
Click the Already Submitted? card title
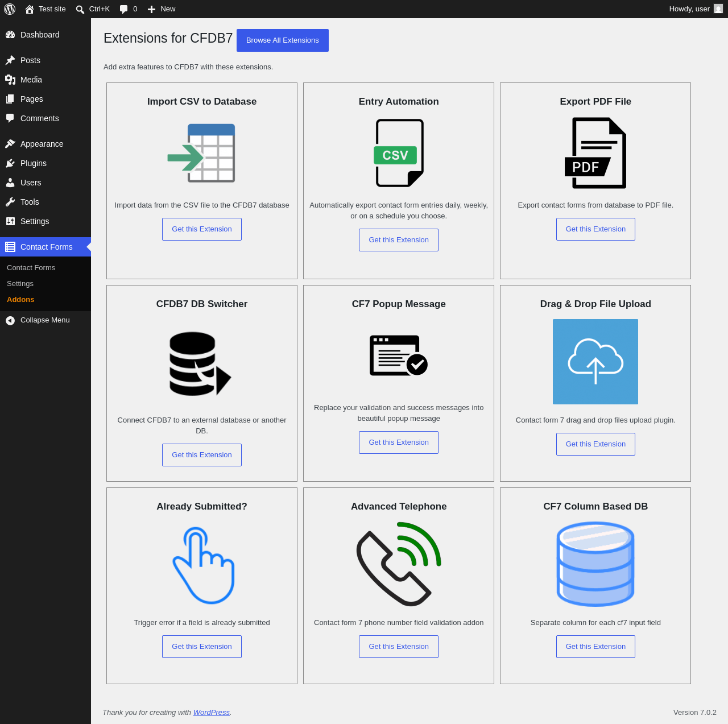click(x=202, y=507)
